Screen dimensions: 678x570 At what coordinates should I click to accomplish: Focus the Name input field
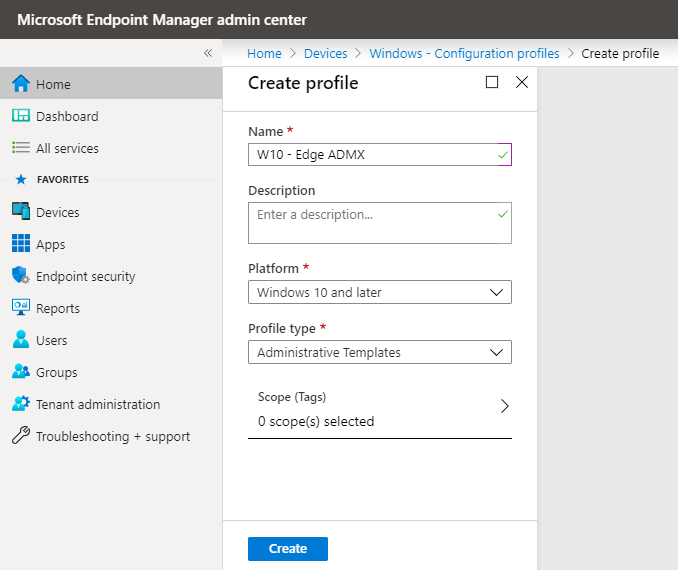(380, 154)
